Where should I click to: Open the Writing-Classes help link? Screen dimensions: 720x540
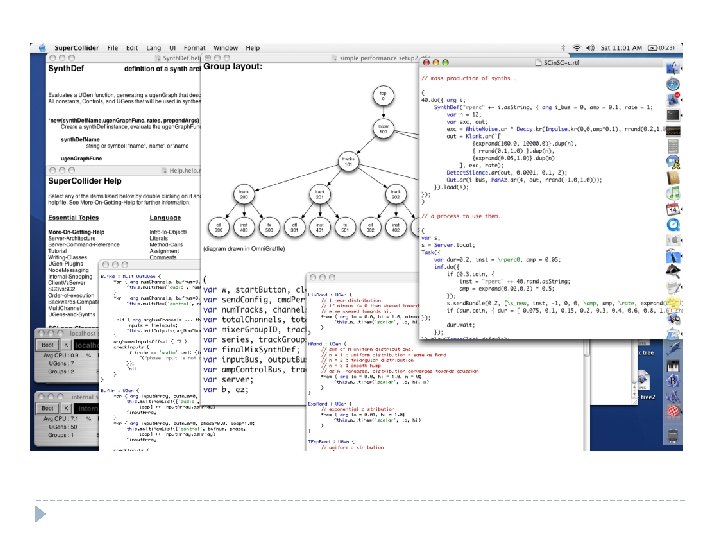click(68, 258)
